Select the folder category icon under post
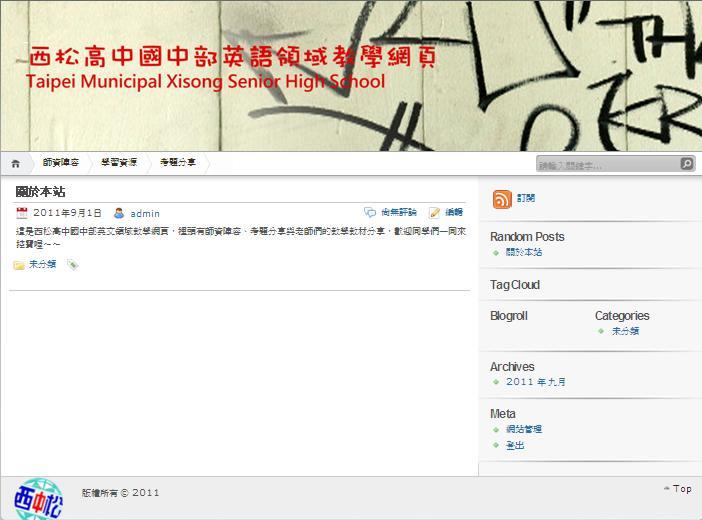The image size is (702, 520). [x=19, y=265]
